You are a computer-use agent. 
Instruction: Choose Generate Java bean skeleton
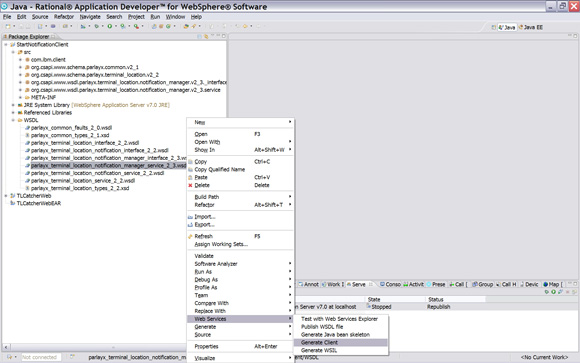(340, 335)
